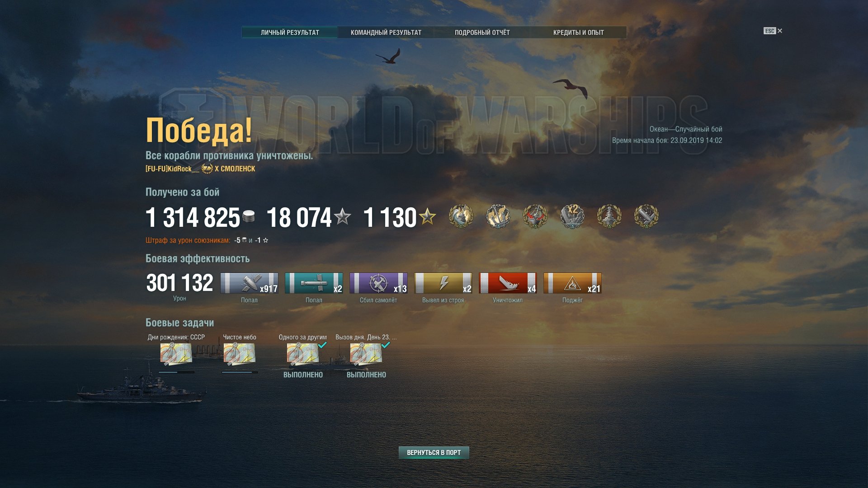Screen dimensions: 868x488
Task: Click Вернуться в порт button
Action: tap(434, 452)
